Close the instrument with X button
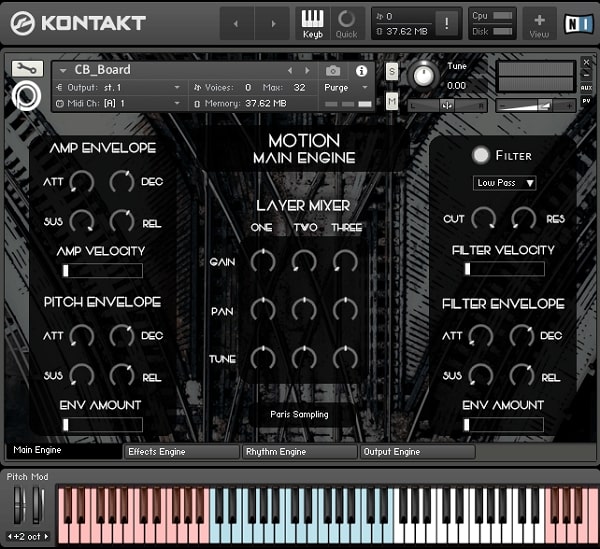 click(586, 62)
